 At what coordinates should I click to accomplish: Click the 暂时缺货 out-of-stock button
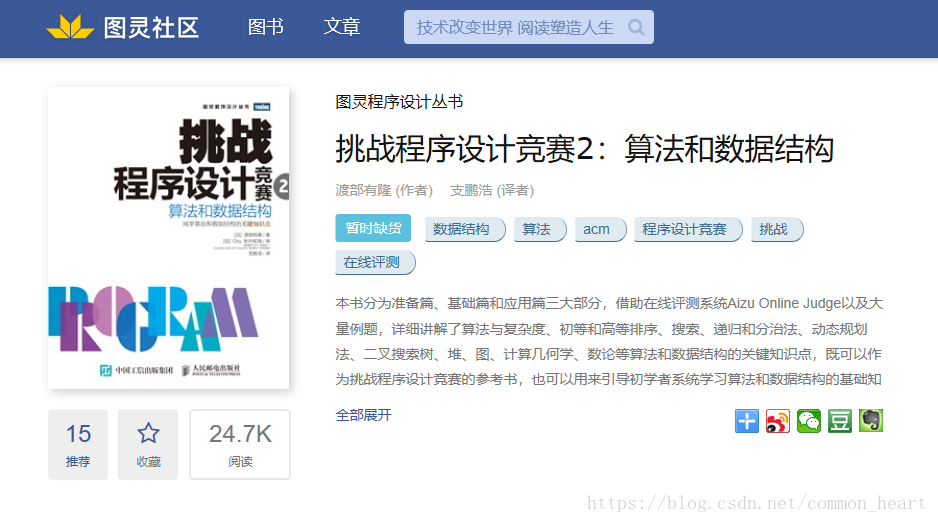click(x=373, y=228)
